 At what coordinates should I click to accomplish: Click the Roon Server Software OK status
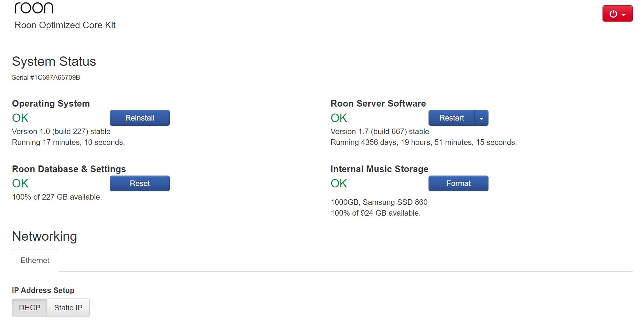339,118
